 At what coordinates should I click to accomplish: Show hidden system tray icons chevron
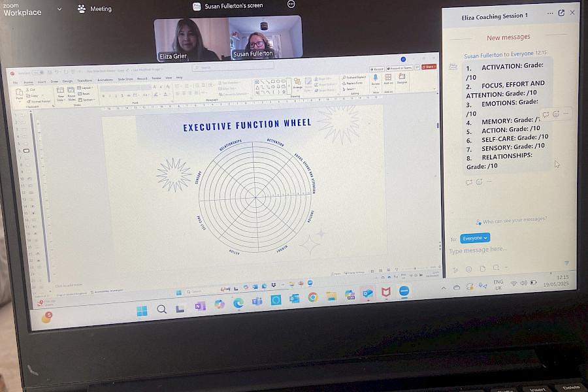click(444, 287)
